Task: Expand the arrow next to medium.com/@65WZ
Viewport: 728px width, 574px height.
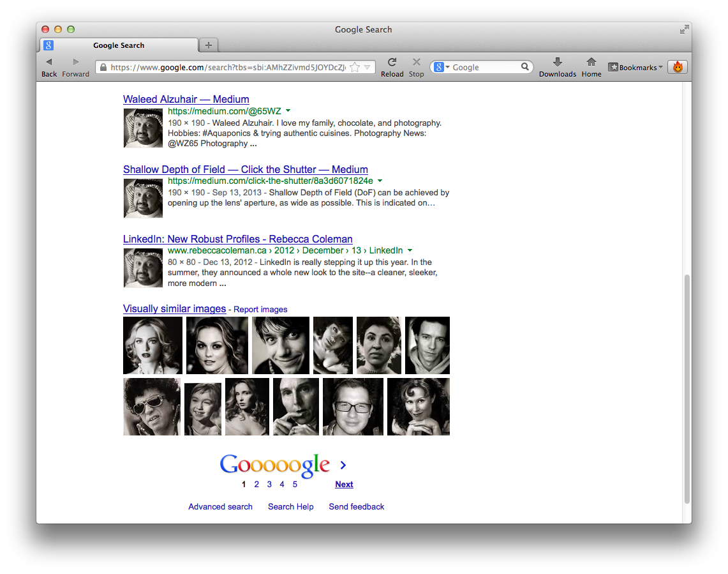Action: click(288, 110)
